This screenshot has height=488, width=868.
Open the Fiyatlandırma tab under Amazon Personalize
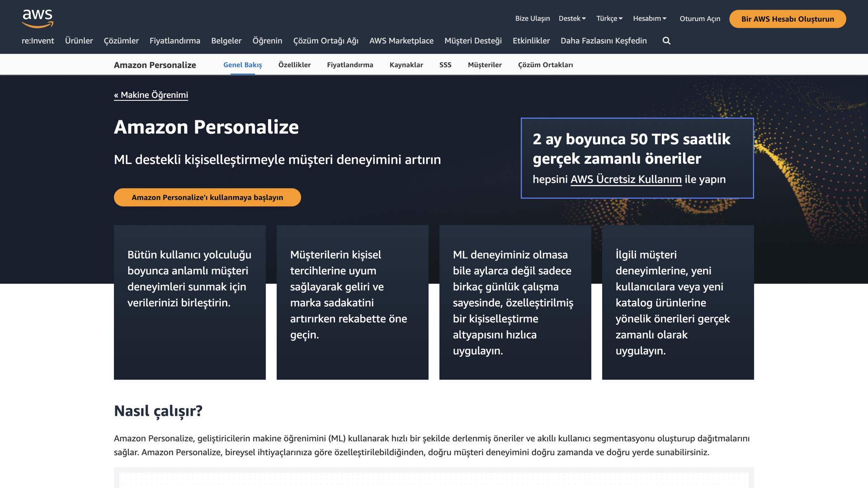coord(350,65)
